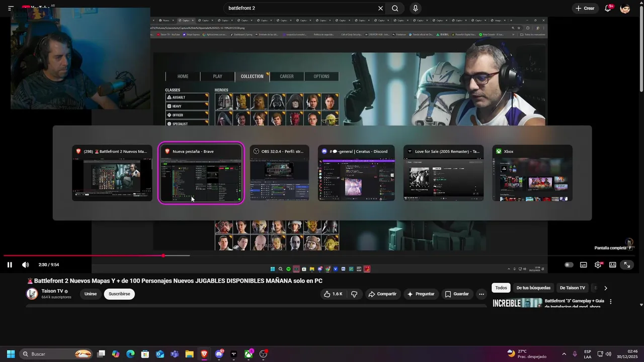The height and width of the screenshot is (362, 644).
Task: Enter full screen mode
Action: (627, 264)
